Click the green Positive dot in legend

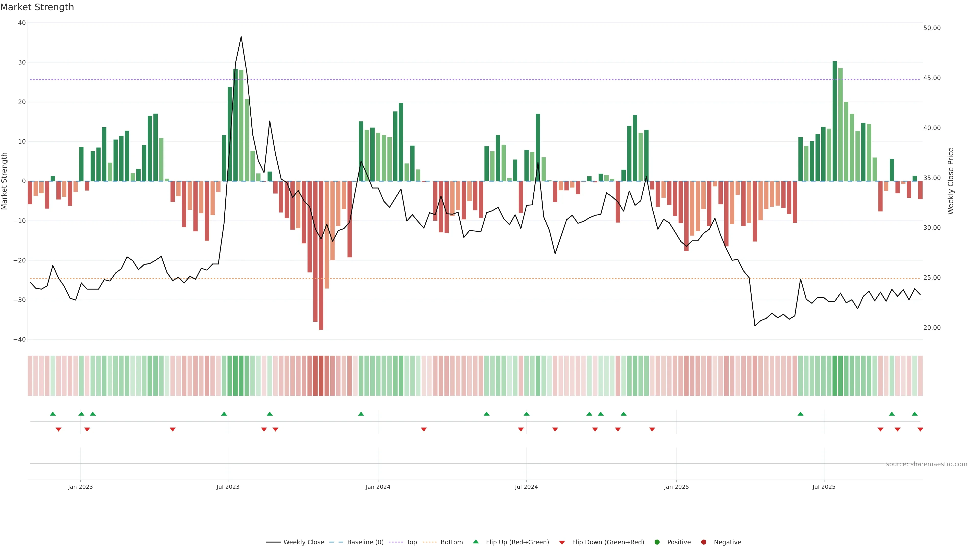657,542
